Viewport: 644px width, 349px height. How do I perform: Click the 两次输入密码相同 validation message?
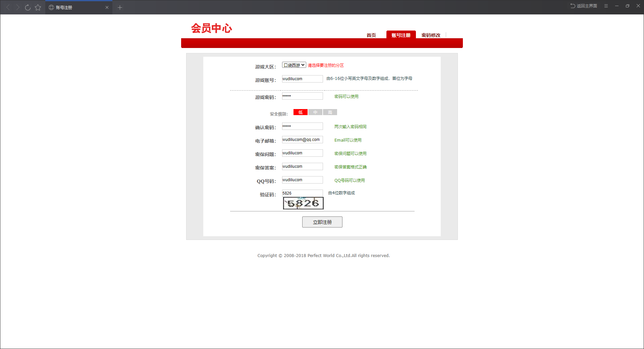[x=351, y=127]
